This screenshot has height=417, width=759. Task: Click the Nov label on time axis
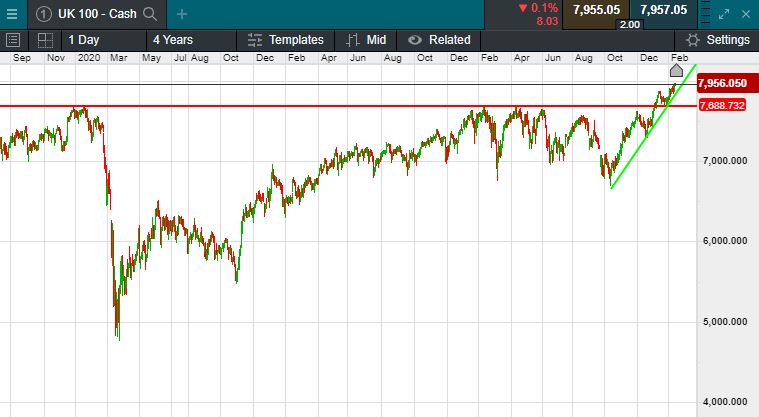[x=56, y=58]
